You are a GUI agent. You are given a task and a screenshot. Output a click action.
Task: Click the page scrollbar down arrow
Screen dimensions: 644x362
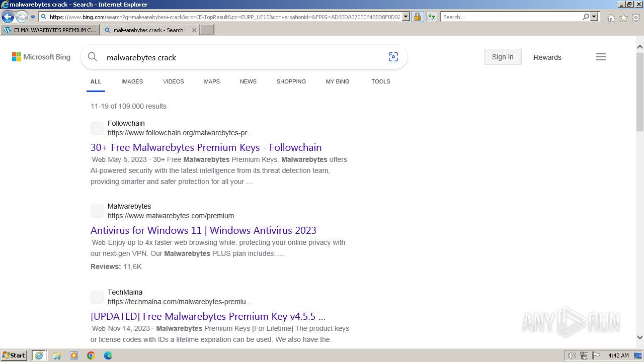coord(640,337)
